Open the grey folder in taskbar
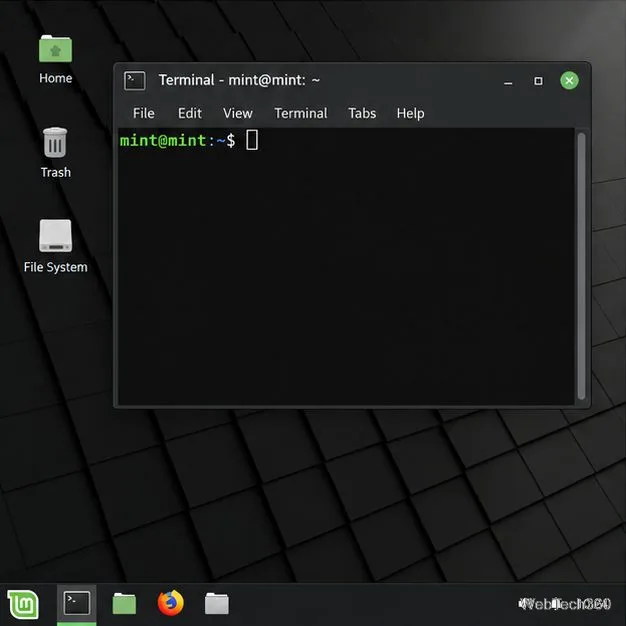This screenshot has height=626, width=626. pos(217,603)
